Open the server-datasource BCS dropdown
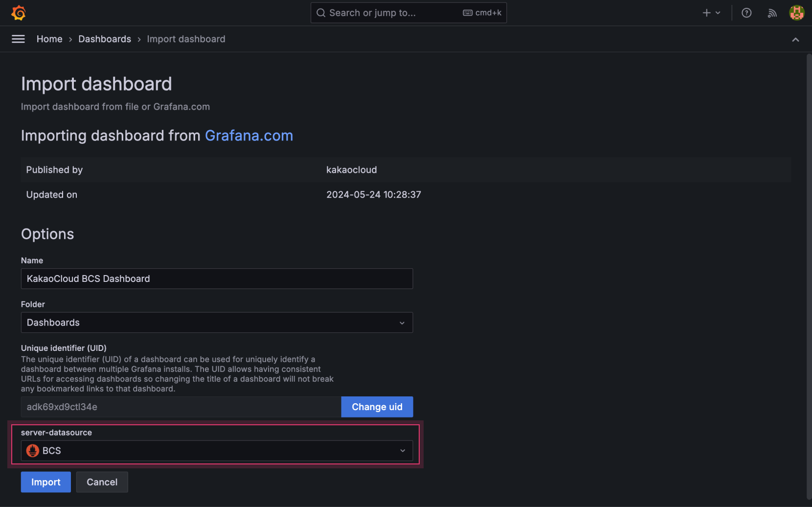This screenshot has height=507, width=812. click(217, 451)
